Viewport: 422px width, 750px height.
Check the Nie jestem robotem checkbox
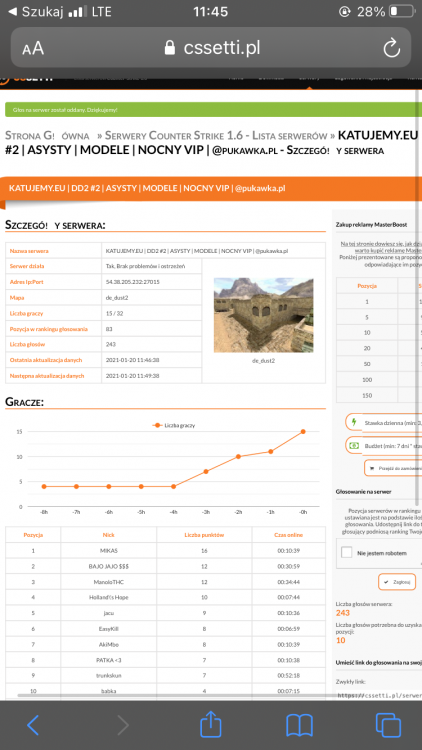tap(346, 552)
